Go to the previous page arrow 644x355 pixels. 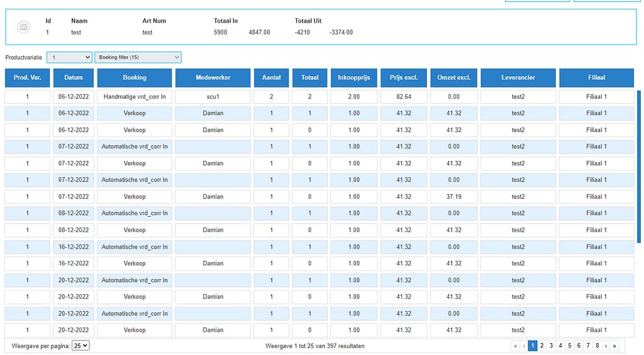tap(524, 346)
